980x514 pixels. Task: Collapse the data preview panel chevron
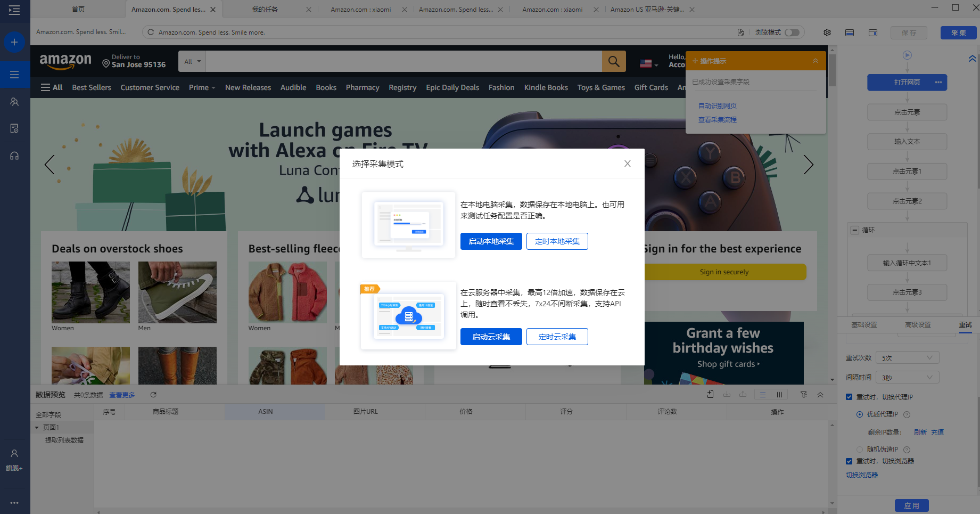click(x=820, y=395)
